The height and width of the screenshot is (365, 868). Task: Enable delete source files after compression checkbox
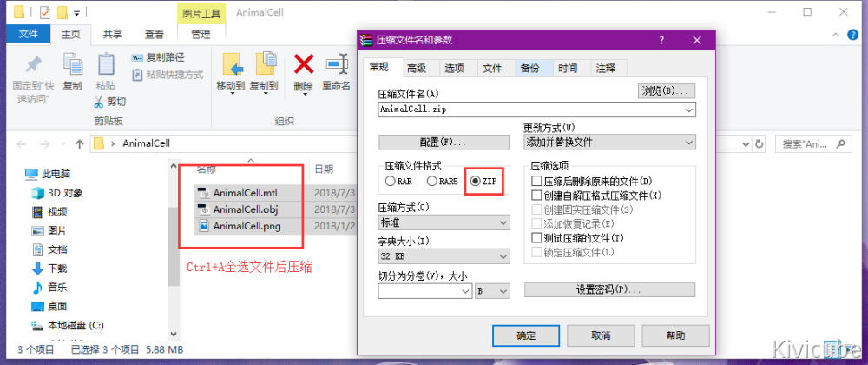(536, 182)
